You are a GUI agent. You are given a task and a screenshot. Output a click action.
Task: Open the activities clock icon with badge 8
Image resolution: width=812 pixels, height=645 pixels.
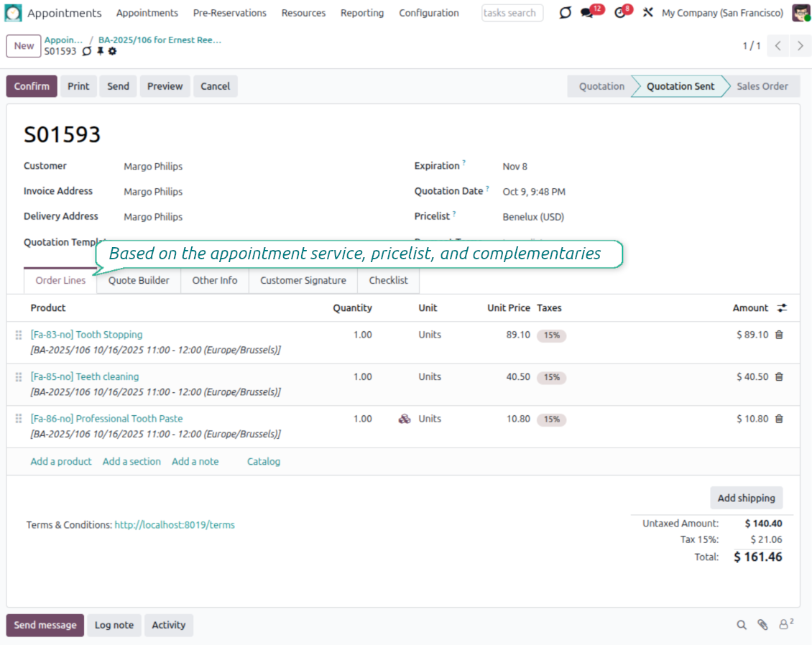pos(620,13)
